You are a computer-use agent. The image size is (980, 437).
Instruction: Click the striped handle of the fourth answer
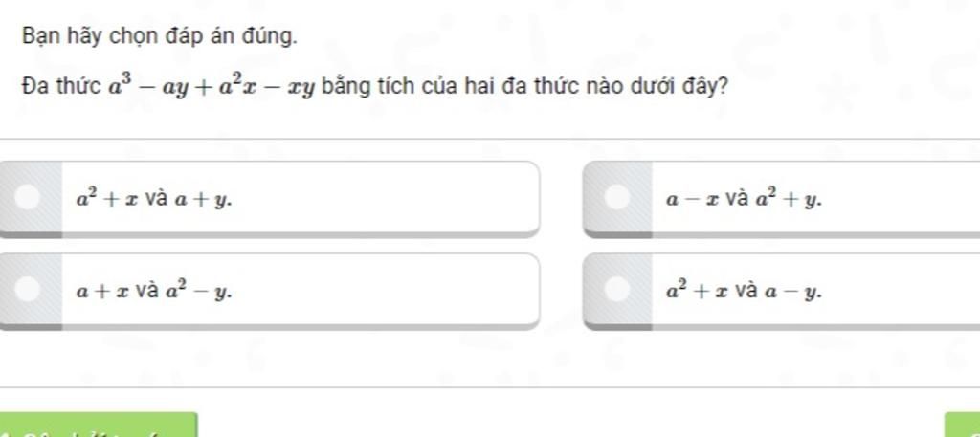click(617, 292)
